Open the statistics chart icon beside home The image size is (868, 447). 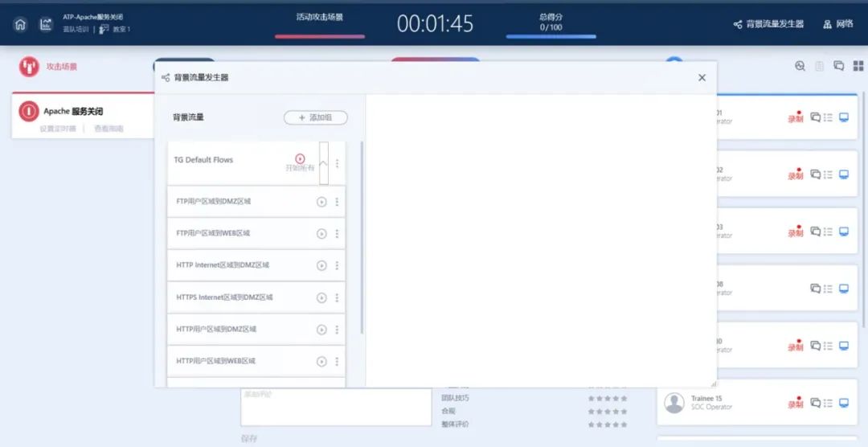[x=46, y=24]
